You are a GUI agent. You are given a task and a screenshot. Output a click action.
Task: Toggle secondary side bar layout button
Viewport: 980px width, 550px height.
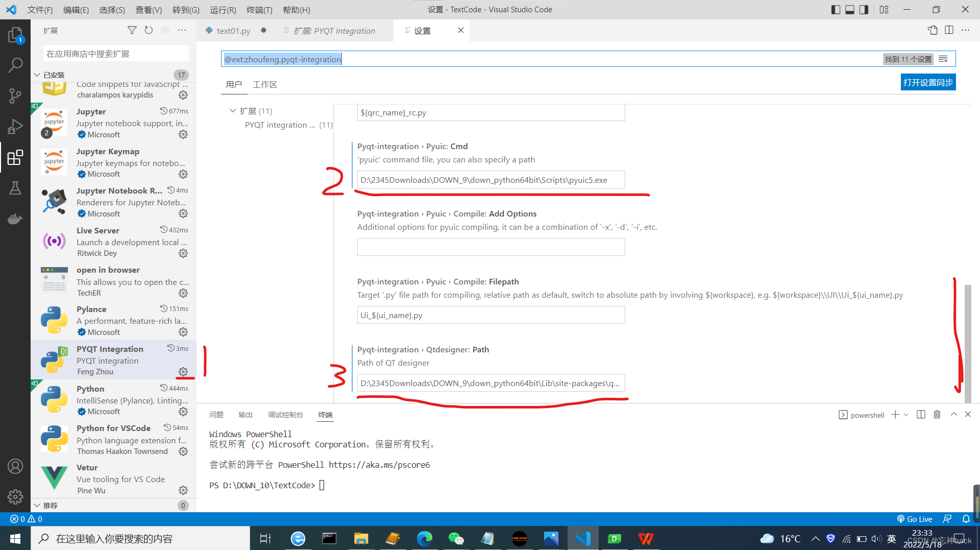tap(864, 10)
